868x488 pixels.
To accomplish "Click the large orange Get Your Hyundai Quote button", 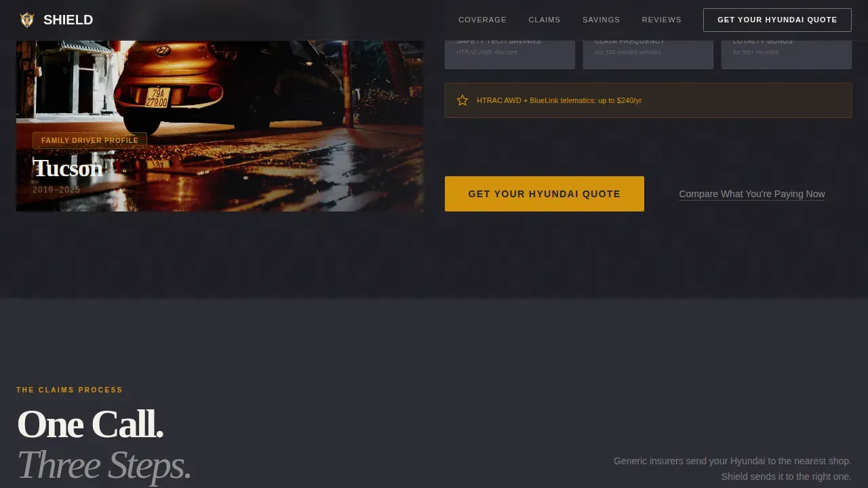I will pos(545,194).
